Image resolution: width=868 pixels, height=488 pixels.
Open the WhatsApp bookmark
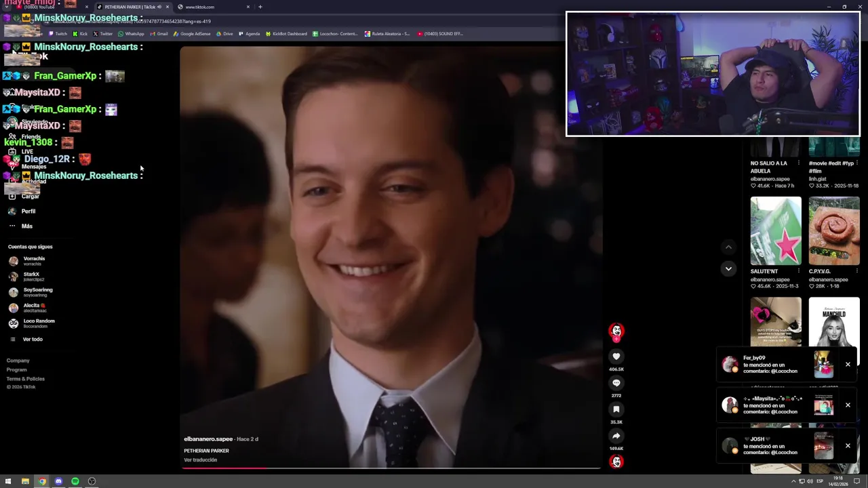tap(131, 34)
